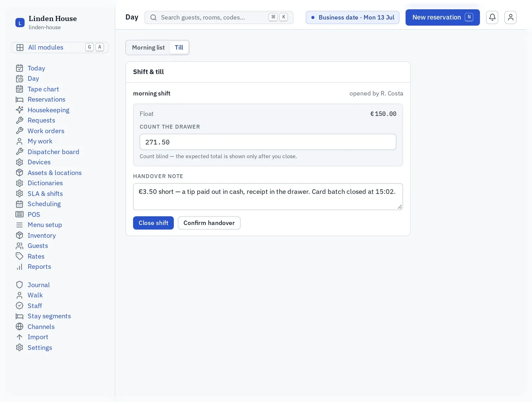Click the Housekeeping sparkle icon
Screen dimensions: 532x402
[x=20, y=110]
